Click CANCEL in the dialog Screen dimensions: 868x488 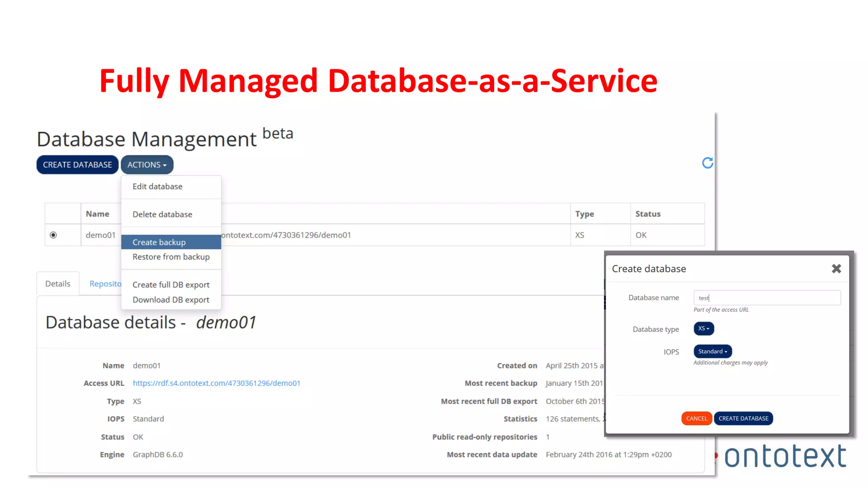point(696,419)
